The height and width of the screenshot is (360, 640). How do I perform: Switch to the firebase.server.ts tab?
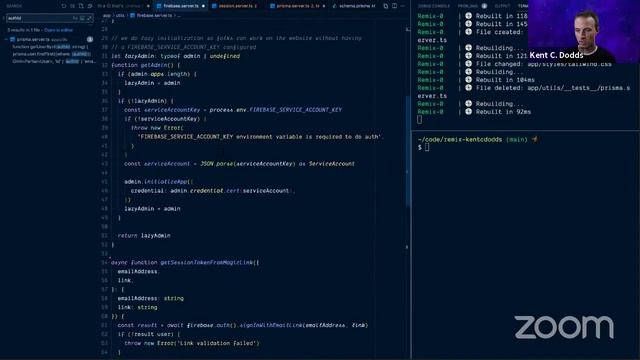pos(180,6)
